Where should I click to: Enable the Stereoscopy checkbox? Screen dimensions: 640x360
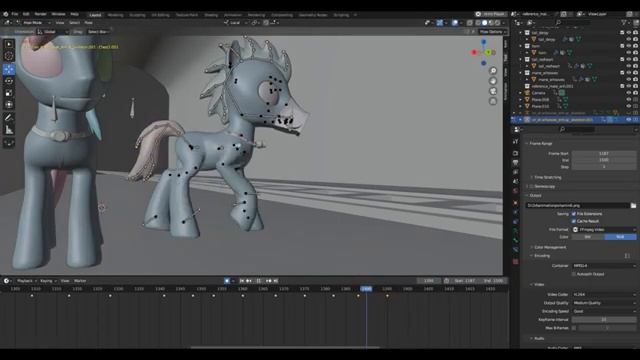(x=532, y=187)
